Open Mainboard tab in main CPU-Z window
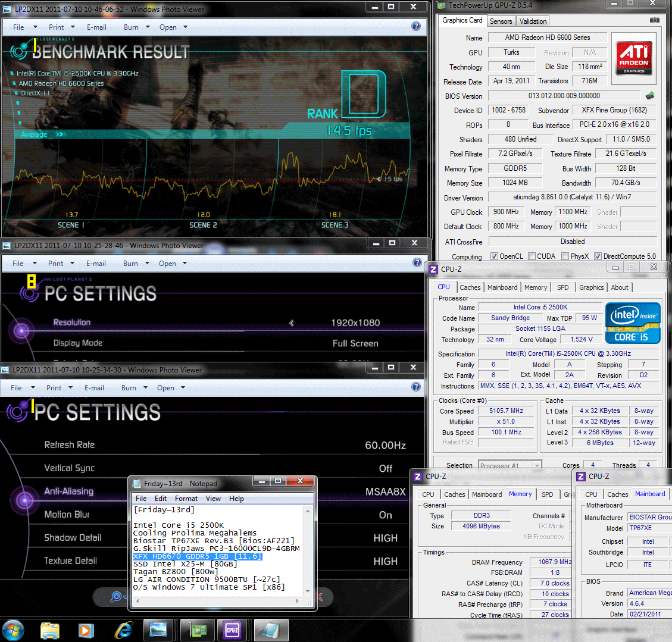 (x=502, y=287)
